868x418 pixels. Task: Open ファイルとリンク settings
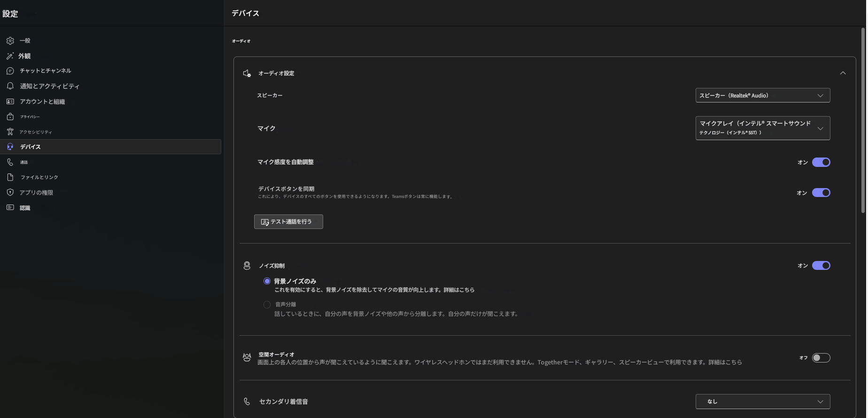point(110,177)
